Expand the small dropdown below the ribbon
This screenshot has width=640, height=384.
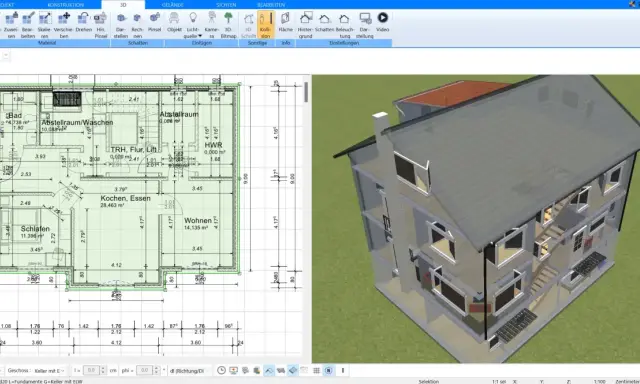click(x=5, y=56)
